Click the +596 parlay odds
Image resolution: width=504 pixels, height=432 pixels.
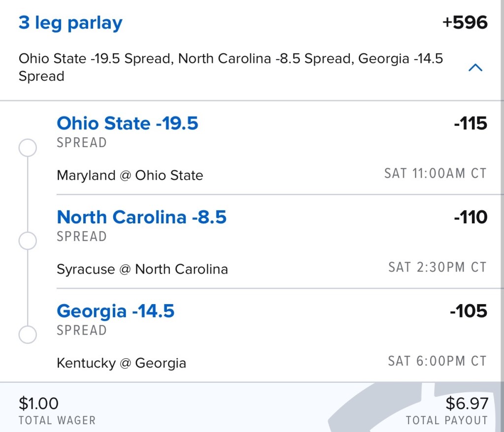pos(465,23)
